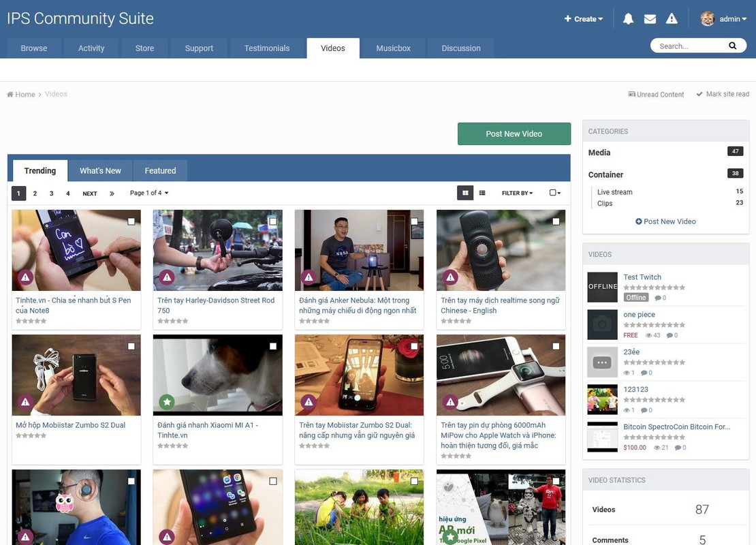Click the Home breadcrumb house icon
756x545 pixels.
point(10,95)
